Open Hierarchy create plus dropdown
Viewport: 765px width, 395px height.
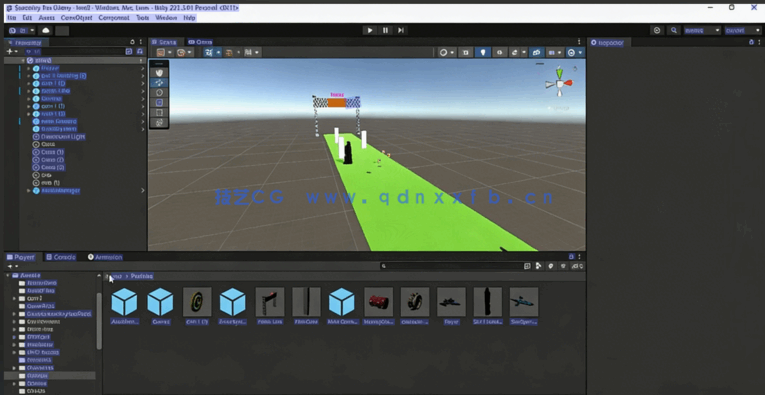(12, 51)
